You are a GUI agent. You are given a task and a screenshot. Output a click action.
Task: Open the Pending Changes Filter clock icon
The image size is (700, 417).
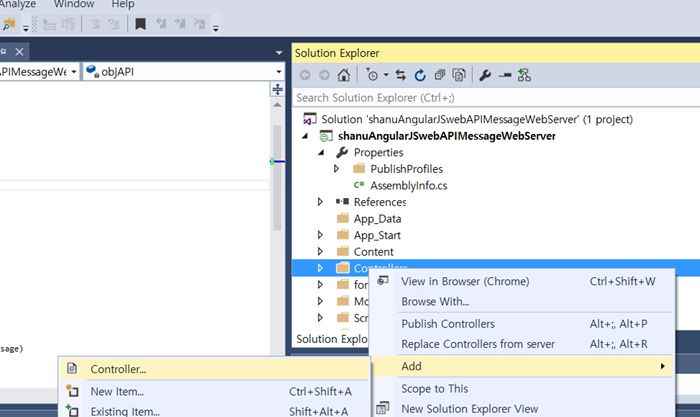pos(372,75)
